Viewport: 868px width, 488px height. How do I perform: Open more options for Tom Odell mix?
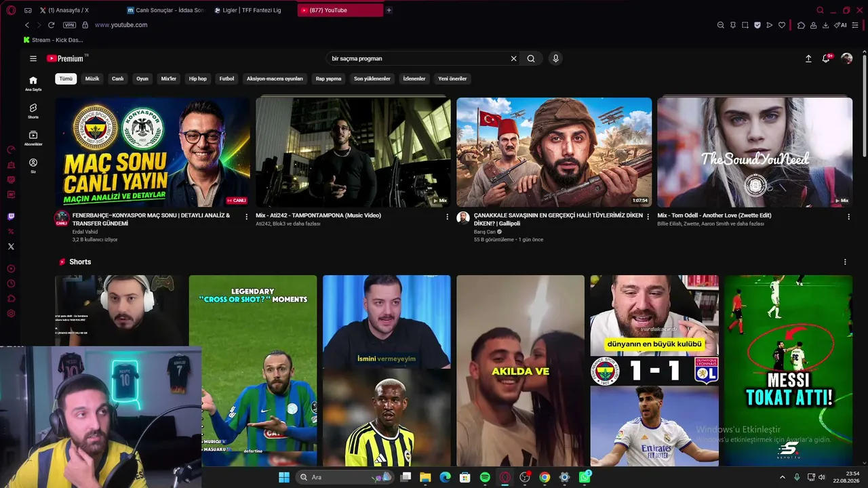pos(848,217)
